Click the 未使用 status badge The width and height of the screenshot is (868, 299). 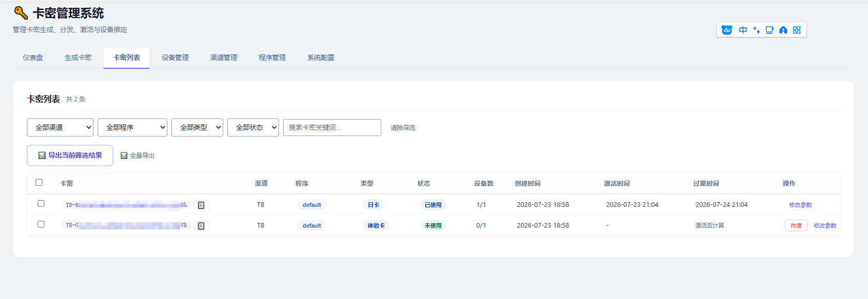click(x=433, y=226)
